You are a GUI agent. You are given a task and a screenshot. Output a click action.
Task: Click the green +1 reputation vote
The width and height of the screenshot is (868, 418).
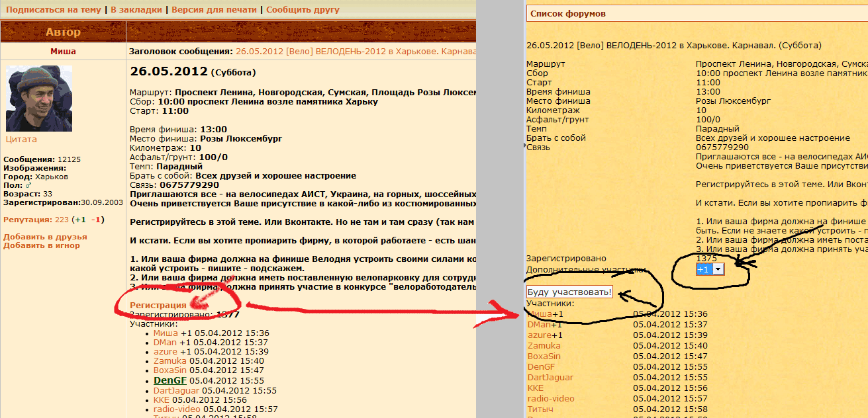(x=79, y=220)
